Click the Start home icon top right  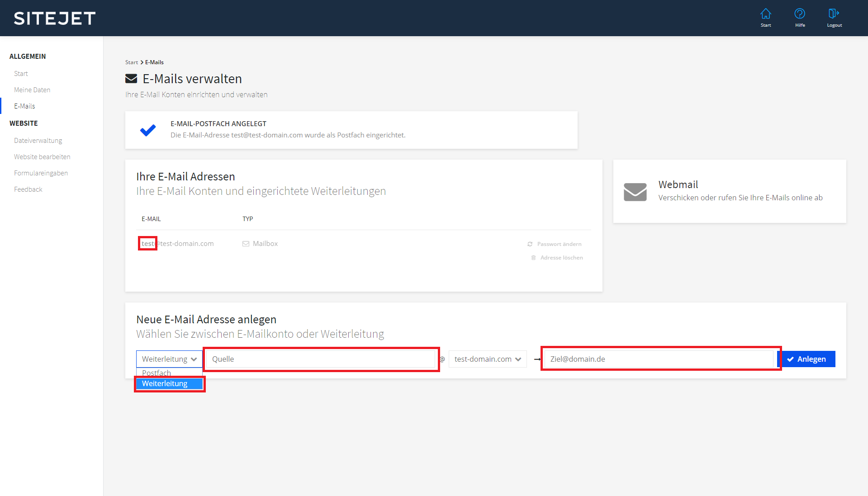(765, 17)
